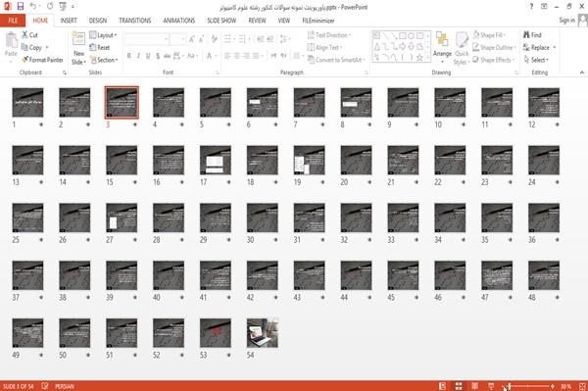Toggle Underline formatting

[x=148, y=56]
